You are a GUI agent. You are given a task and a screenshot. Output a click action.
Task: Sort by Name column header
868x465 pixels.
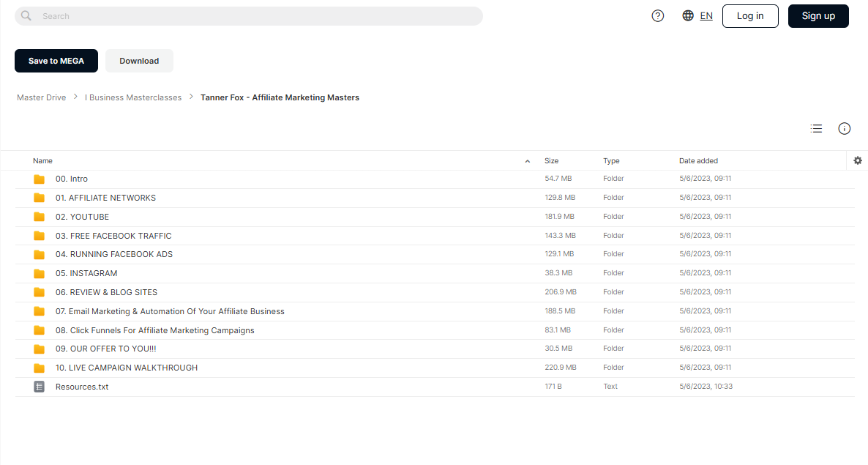pos(42,160)
